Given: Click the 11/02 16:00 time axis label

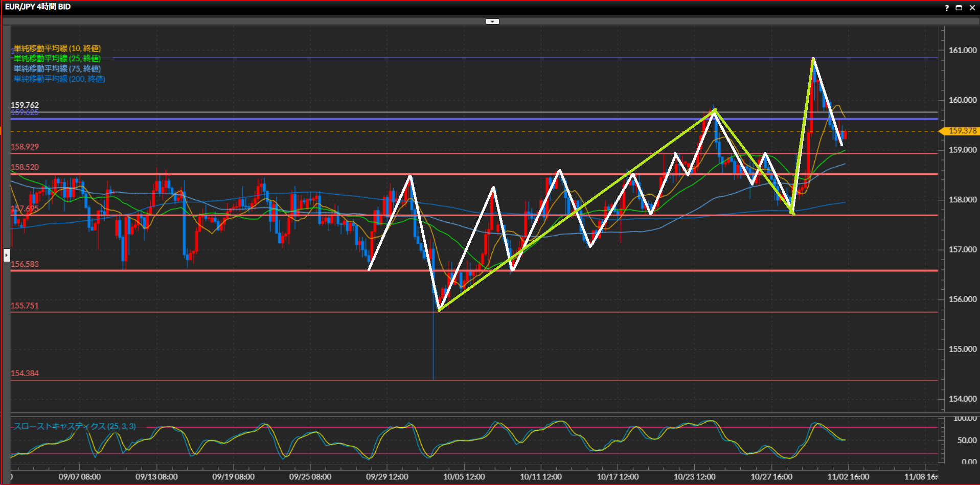Looking at the screenshot, I should pos(848,477).
